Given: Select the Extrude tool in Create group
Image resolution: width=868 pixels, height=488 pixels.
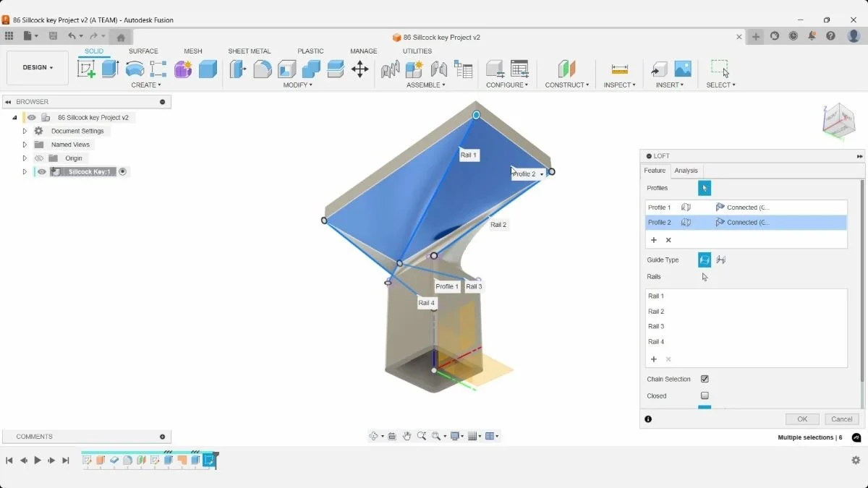Looking at the screenshot, I should pos(110,69).
